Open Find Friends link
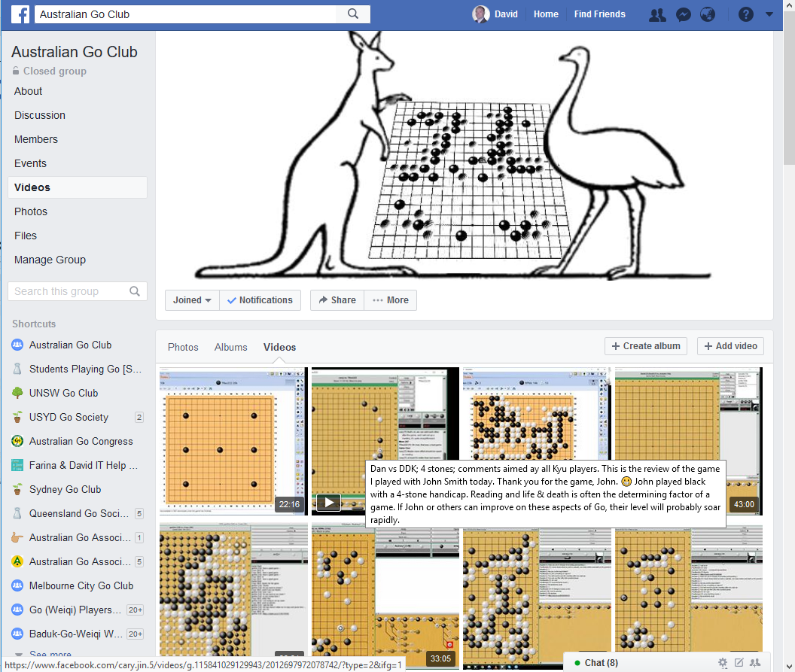The width and height of the screenshot is (795, 672). (x=599, y=14)
